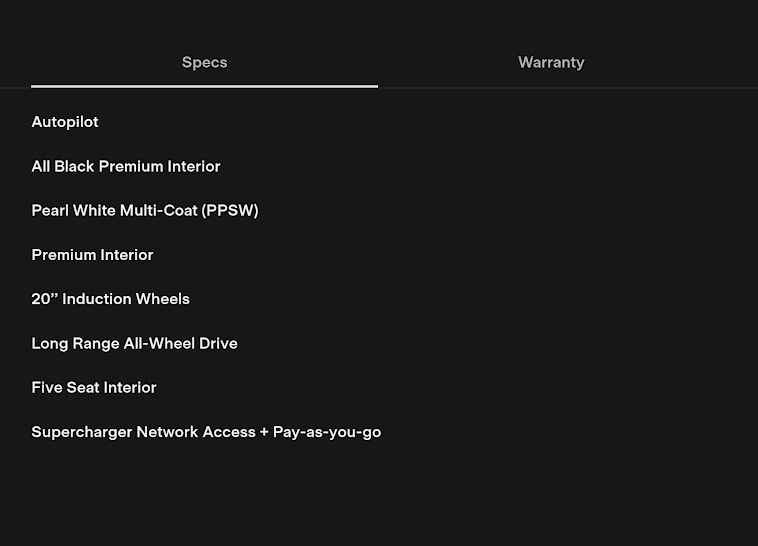Open the Warranty details tab

pyautogui.click(x=551, y=62)
